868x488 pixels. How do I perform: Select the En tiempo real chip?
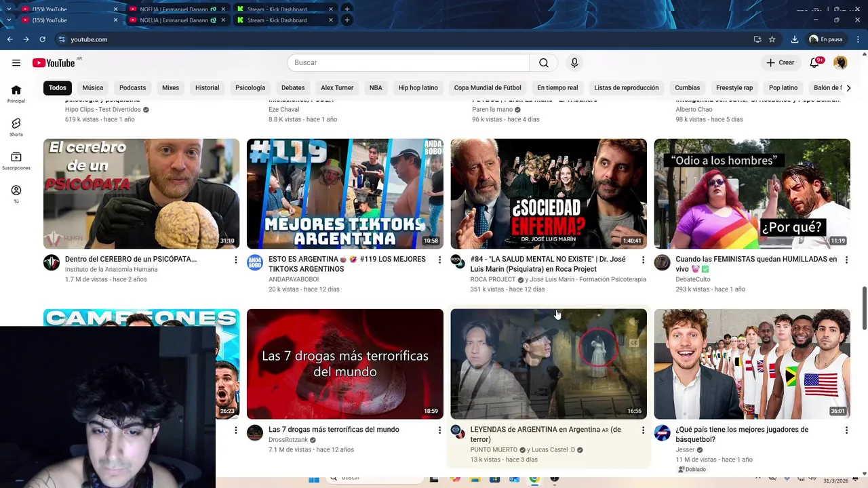pos(557,87)
